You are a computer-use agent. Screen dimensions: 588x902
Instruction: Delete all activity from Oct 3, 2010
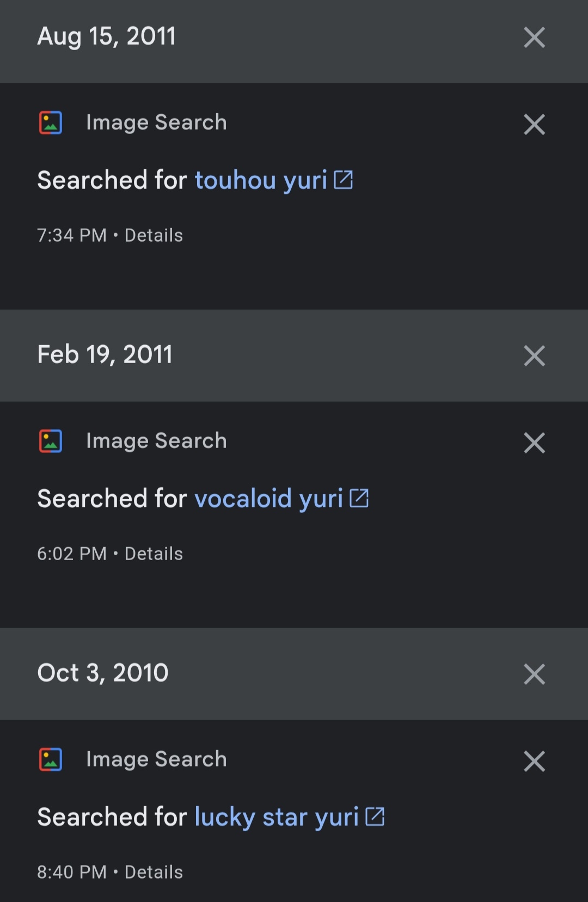coord(534,674)
